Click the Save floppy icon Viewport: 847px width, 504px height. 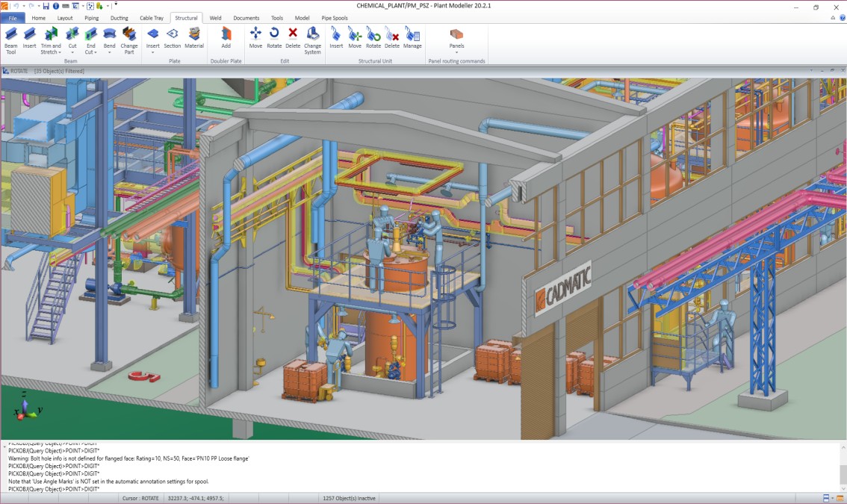click(x=46, y=6)
